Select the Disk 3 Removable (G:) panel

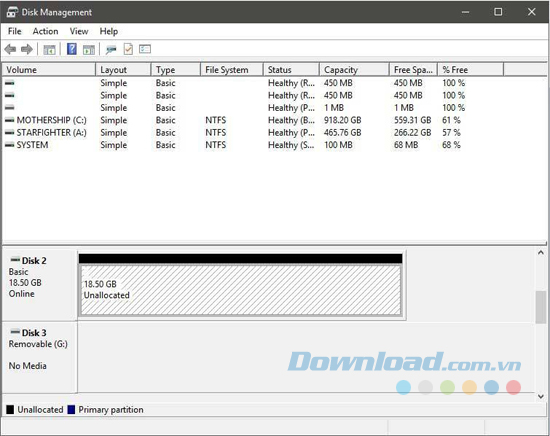pos(39,357)
